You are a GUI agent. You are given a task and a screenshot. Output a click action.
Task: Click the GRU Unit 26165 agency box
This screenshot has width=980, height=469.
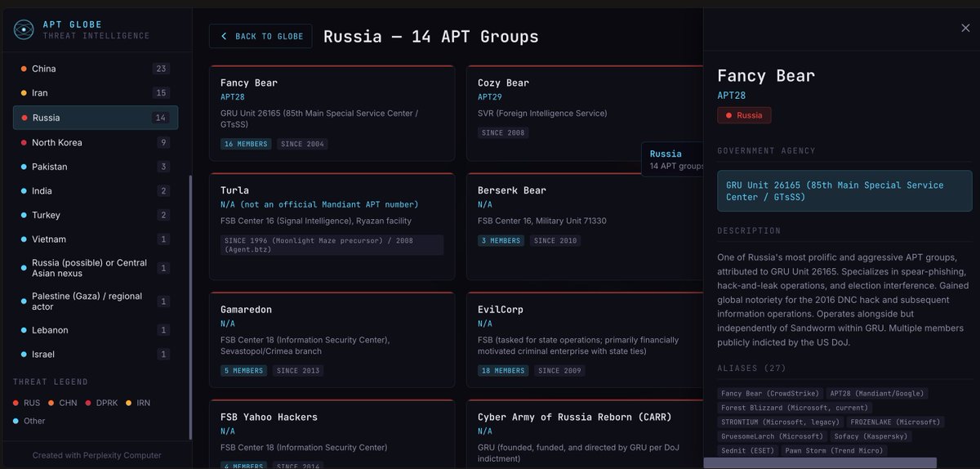click(x=844, y=191)
